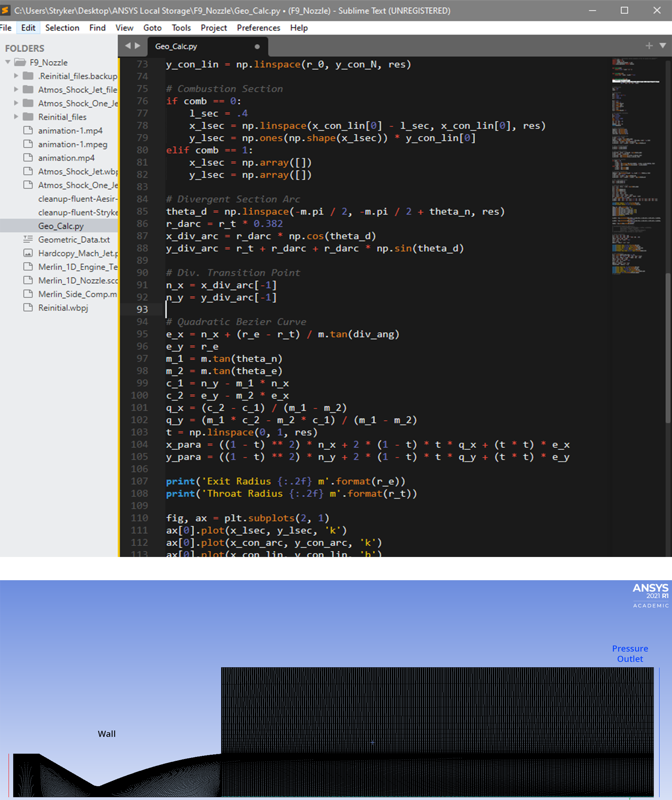
Task: Click line number 93 in the gutter
Action: pyautogui.click(x=142, y=310)
